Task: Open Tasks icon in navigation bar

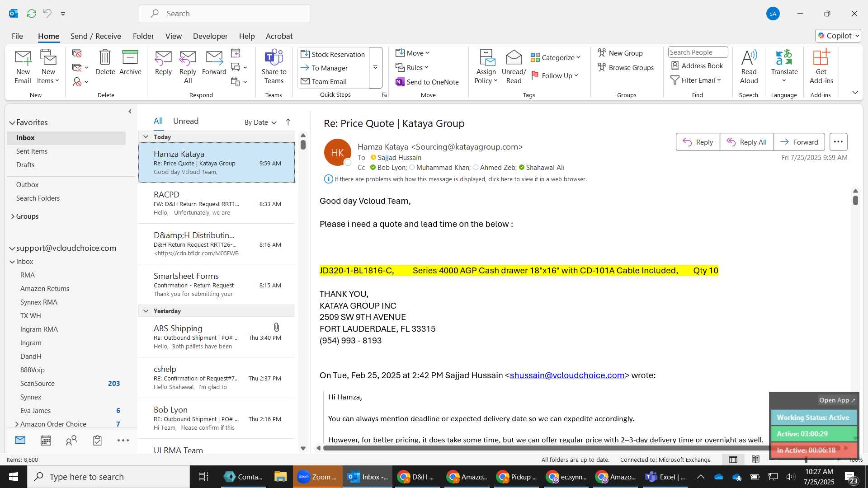Action: pyautogui.click(x=97, y=440)
